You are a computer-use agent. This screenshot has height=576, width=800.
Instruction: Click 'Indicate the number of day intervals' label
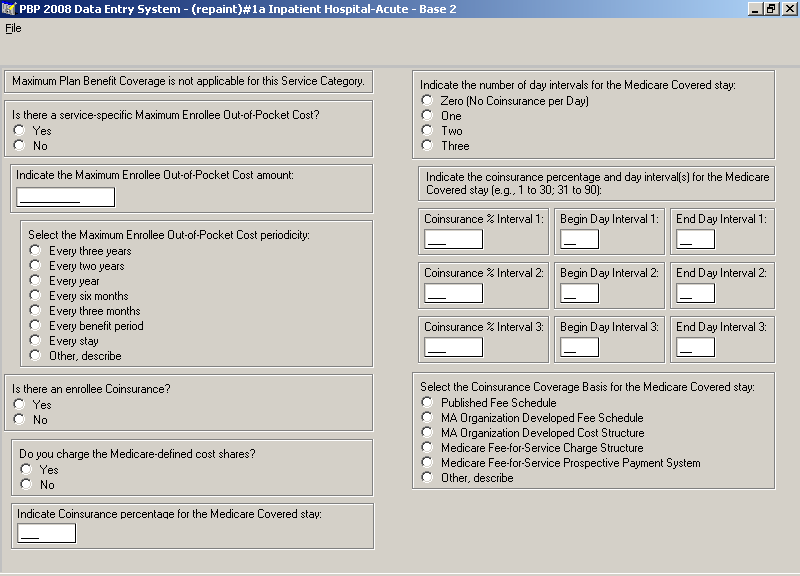pyautogui.click(x=578, y=85)
